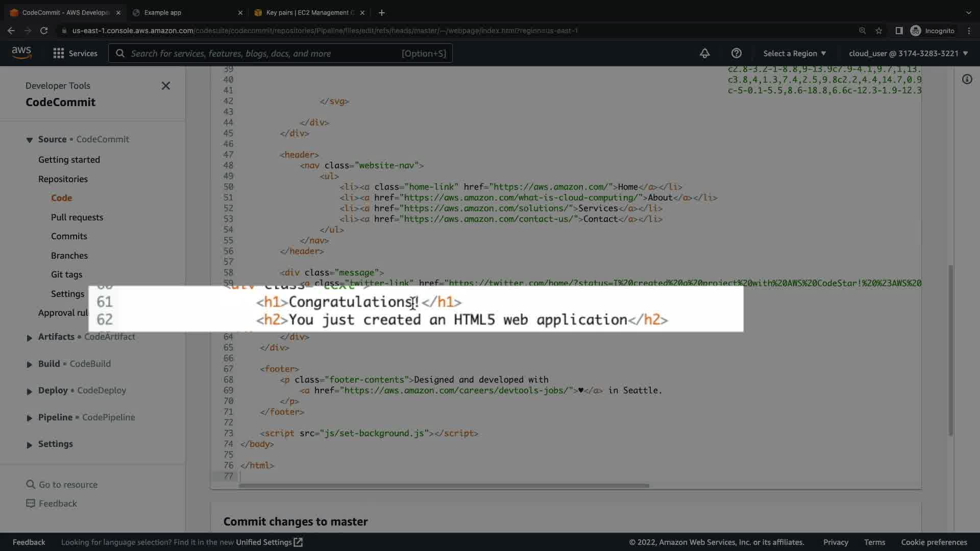Open the cloud_user account dropdown
This screenshot has width=980, height=551.
point(908,53)
